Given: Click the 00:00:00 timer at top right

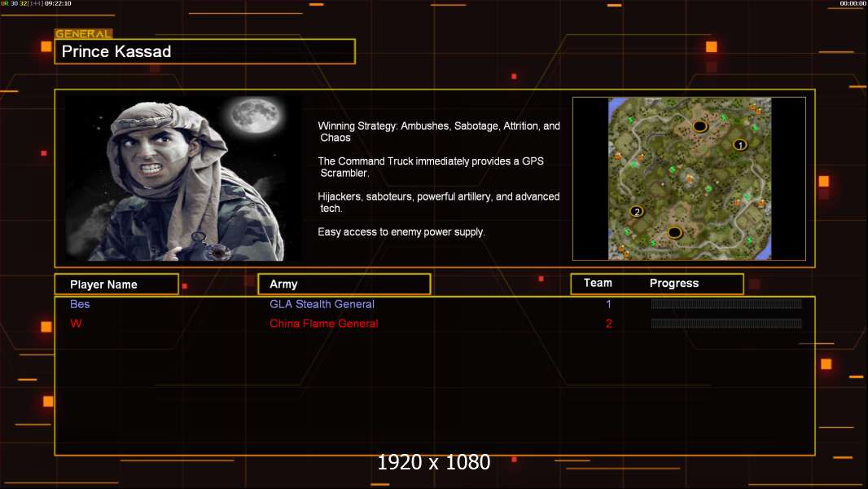Looking at the screenshot, I should 853,3.
